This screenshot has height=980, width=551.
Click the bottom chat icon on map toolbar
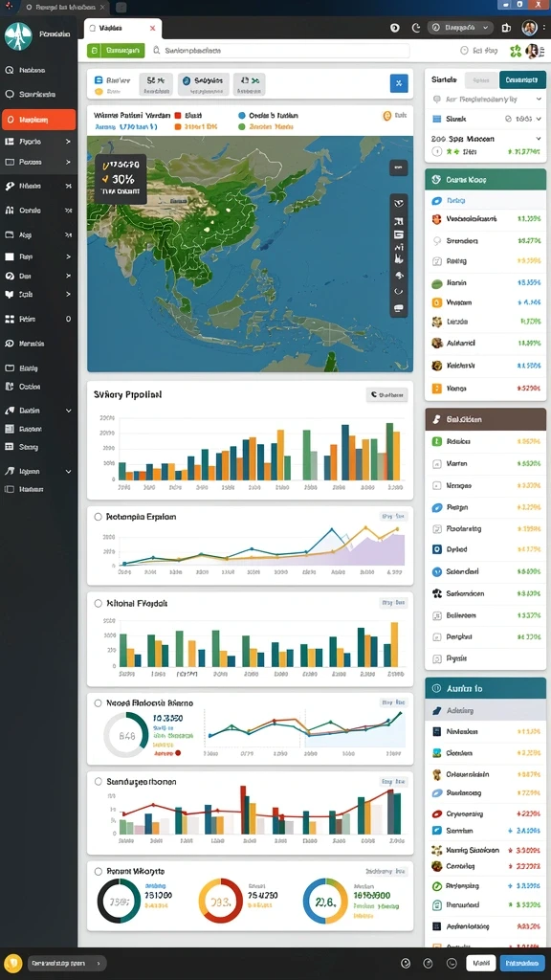coord(399,308)
